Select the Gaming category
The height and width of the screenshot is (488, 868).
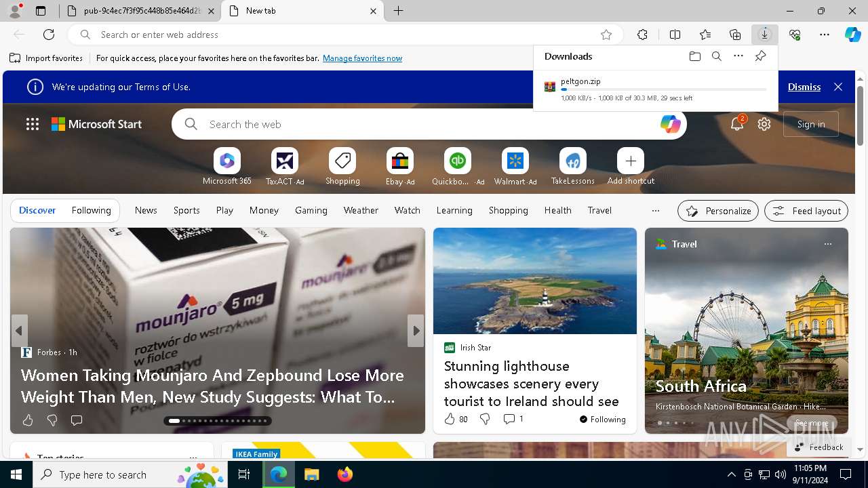311,211
